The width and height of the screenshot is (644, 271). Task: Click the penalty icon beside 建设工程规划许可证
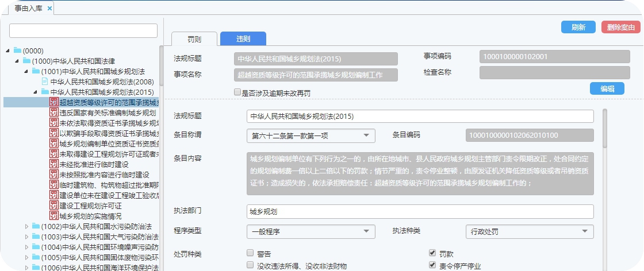(x=54, y=206)
